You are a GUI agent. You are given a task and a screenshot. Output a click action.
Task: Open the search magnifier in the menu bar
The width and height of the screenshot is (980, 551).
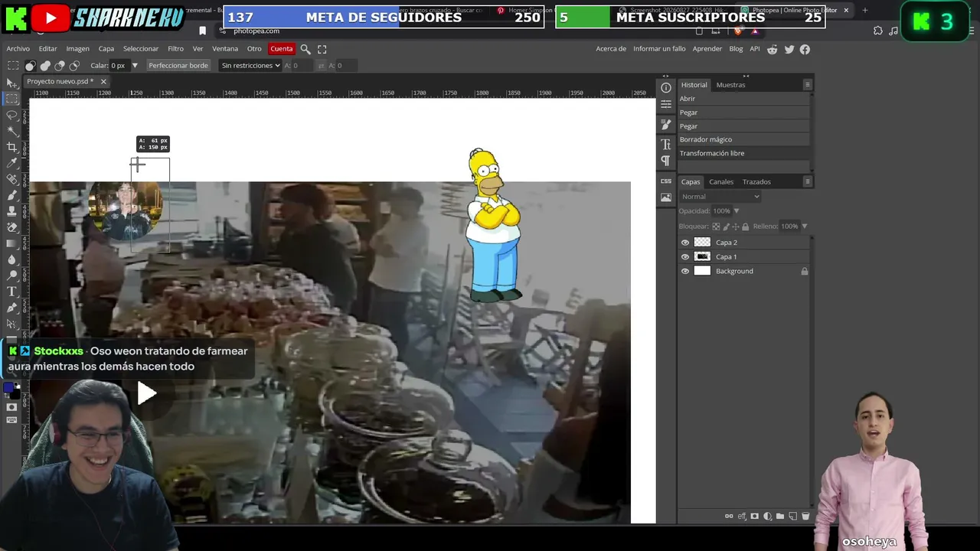pyautogui.click(x=305, y=49)
